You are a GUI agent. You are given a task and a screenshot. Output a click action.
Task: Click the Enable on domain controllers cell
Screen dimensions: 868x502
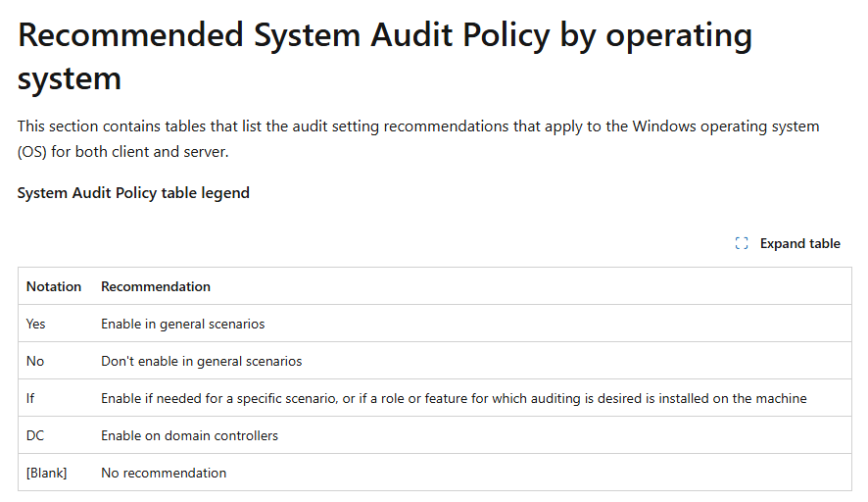click(189, 435)
